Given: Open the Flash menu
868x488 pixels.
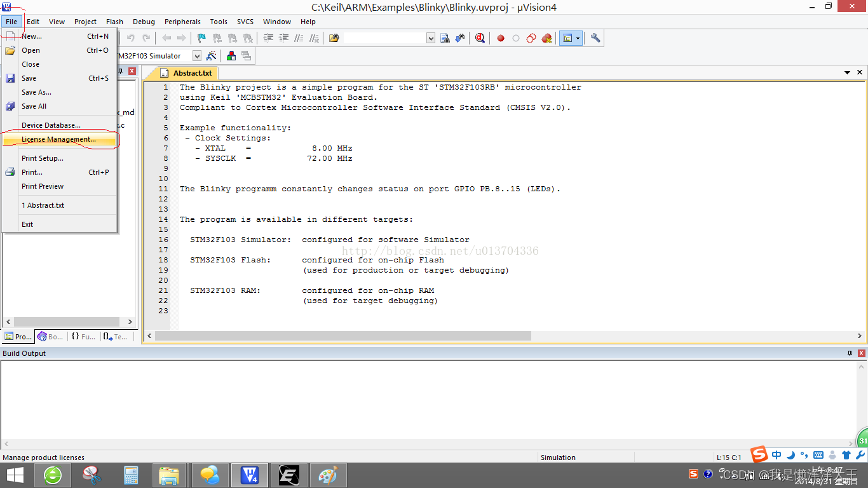Looking at the screenshot, I should click(x=115, y=22).
